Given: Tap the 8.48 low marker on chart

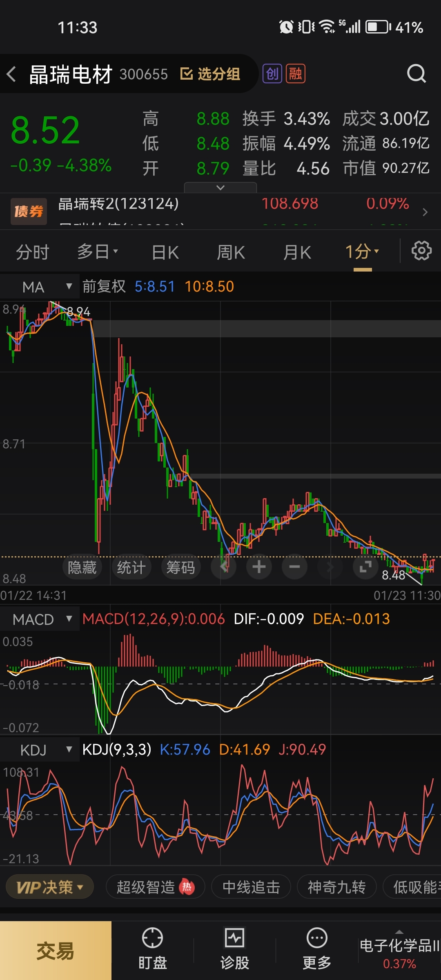Looking at the screenshot, I should click(x=394, y=575).
